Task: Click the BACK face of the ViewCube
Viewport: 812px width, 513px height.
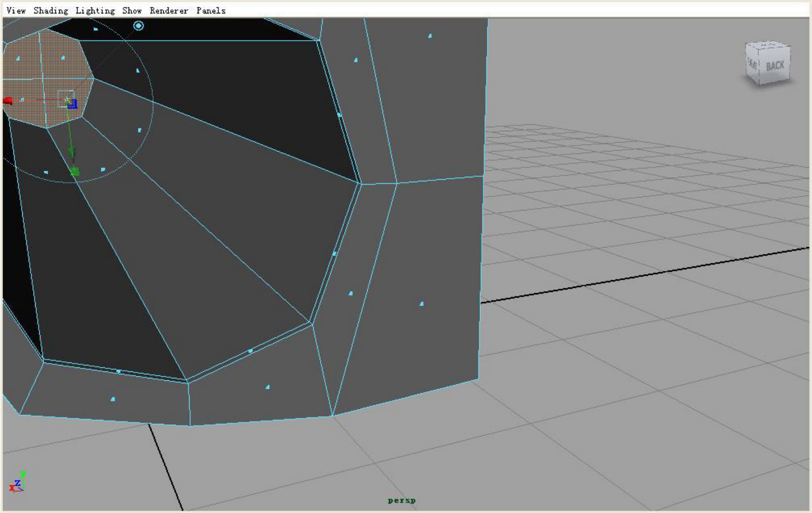Action: pos(775,65)
